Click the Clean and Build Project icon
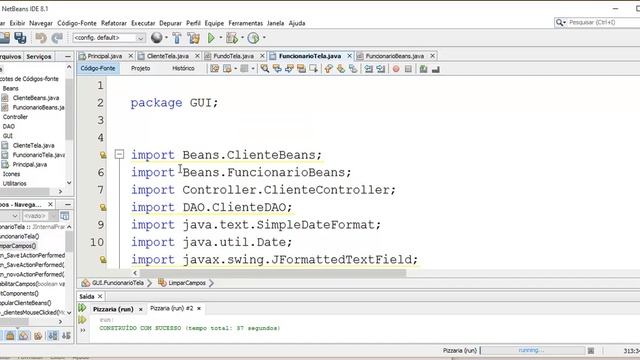 (x=194, y=38)
